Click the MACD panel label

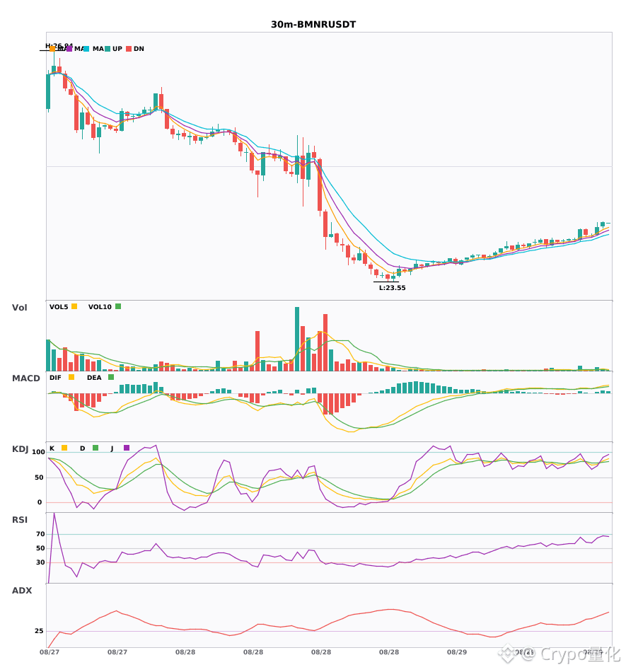coord(25,378)
